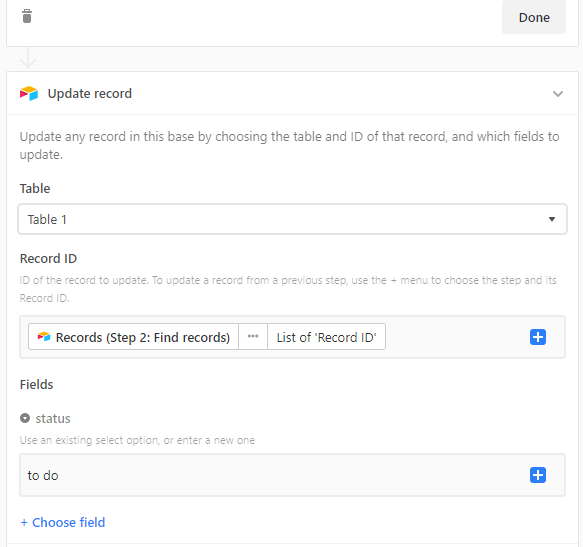
Task: Open the ellipsis menu in the record token
Action: point(253,337)
